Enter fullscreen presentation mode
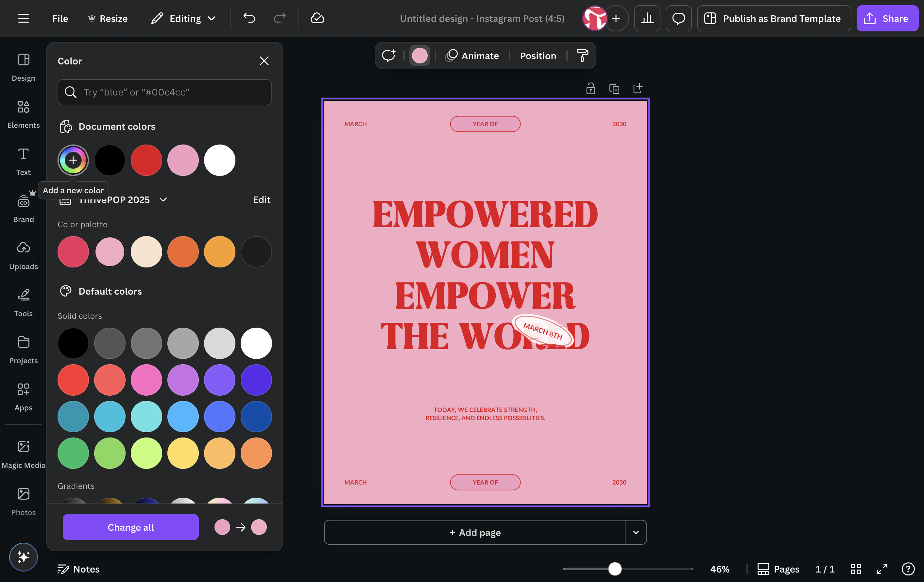The width and height of the screenshot is (924, 582). tap(882, 569)
